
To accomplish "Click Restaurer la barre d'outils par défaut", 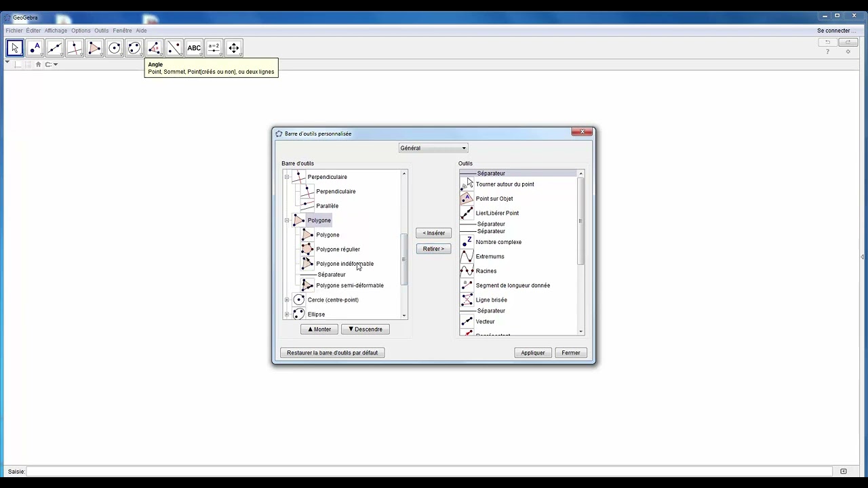I will click(332, 352).
